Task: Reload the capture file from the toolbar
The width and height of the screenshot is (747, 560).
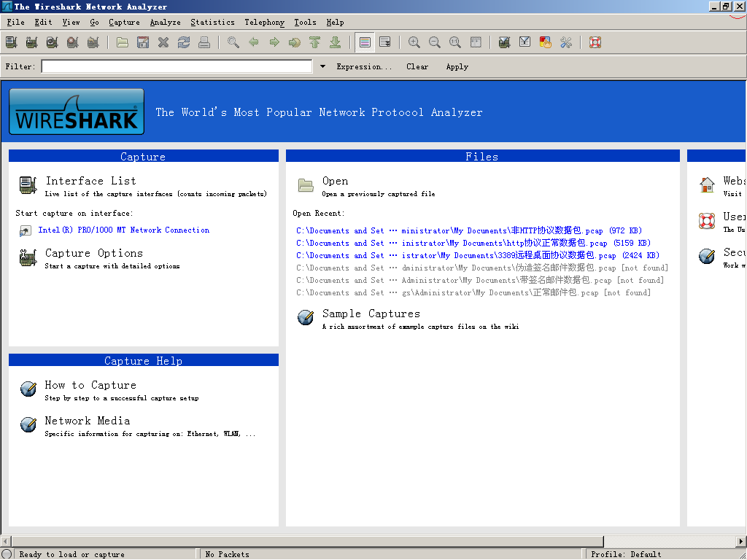Action: pyautogui.click(x=184, y=42)
